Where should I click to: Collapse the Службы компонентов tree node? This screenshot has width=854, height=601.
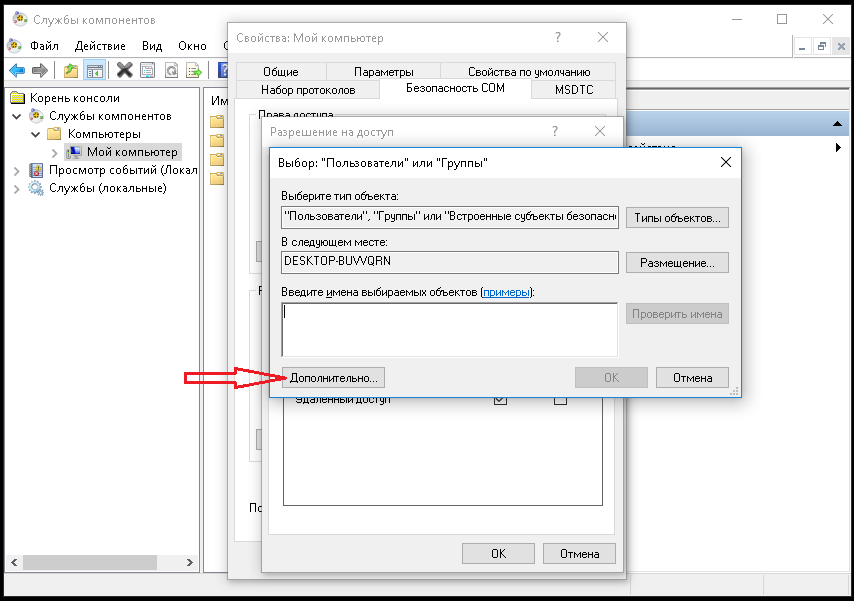click(x=17, y=116)
